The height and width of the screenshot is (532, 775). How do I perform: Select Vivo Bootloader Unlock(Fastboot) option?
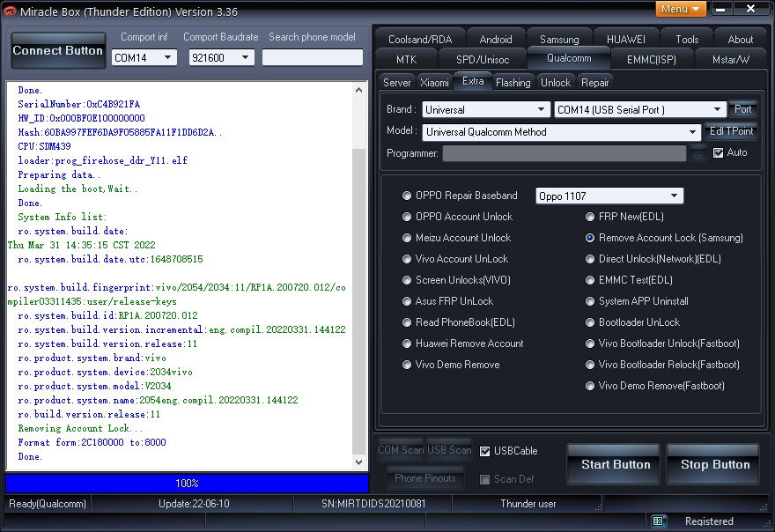coord(590,344)
